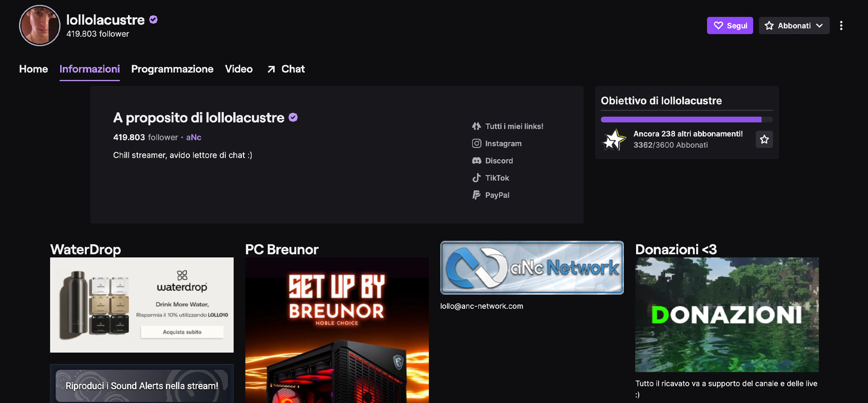The height and width of the screenshot is (403, 868).
Task: Open the Donazioni panel image
Action: pos(727,315)
